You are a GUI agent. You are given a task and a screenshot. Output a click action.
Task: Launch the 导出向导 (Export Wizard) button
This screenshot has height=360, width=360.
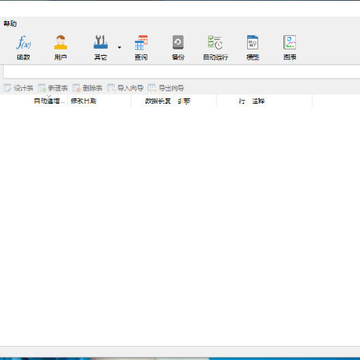[166, 88]
